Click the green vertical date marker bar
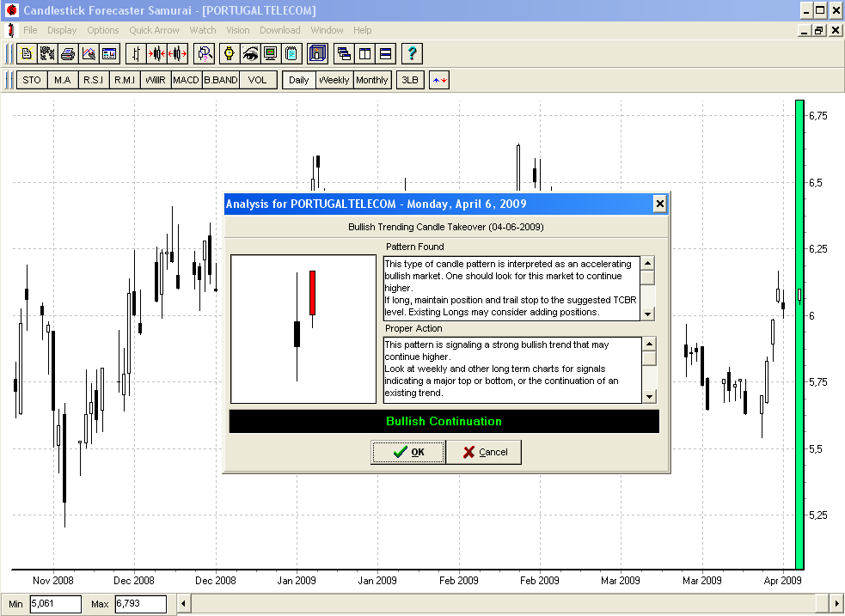The image size is (845, 616). (799, 334)
